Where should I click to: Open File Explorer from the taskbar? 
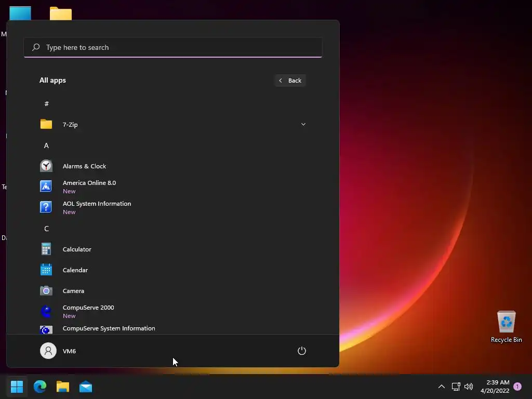pos(63,387)
